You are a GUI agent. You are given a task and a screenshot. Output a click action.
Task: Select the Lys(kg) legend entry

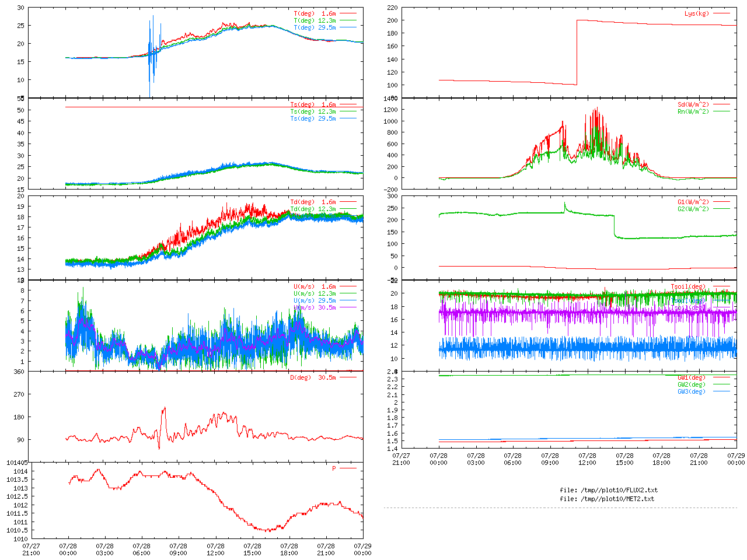pos(696,13)
